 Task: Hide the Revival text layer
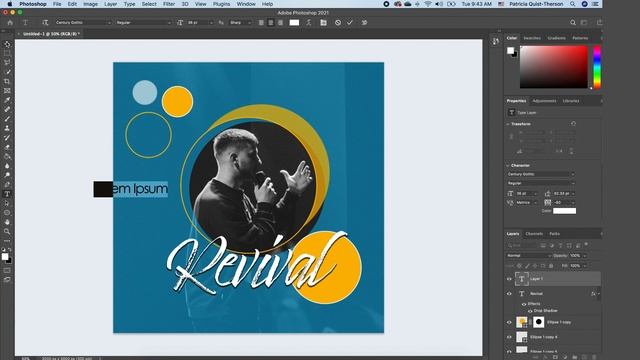point(509,293)
